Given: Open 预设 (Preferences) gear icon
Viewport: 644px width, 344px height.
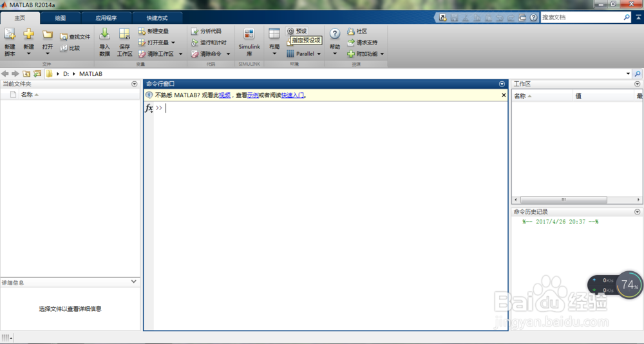Looking at the screenshot, I should click(x=290, y=31).
